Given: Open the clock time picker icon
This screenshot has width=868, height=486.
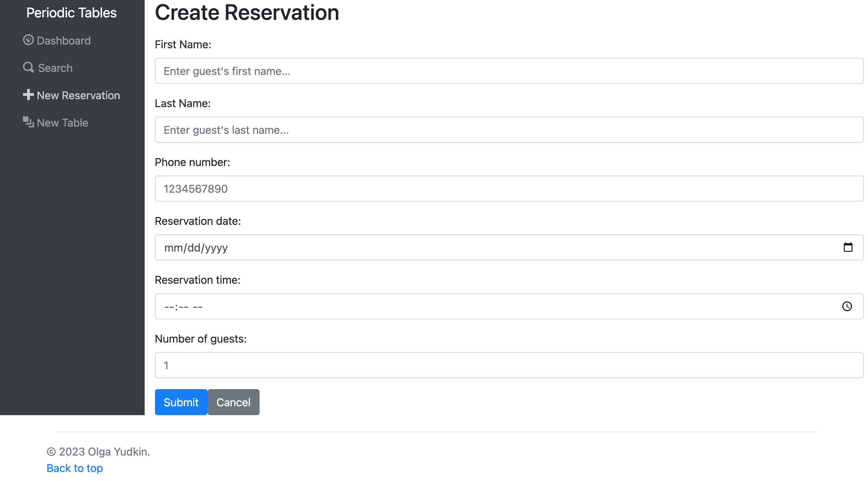Looking at the screenshot, I should 847,306.
